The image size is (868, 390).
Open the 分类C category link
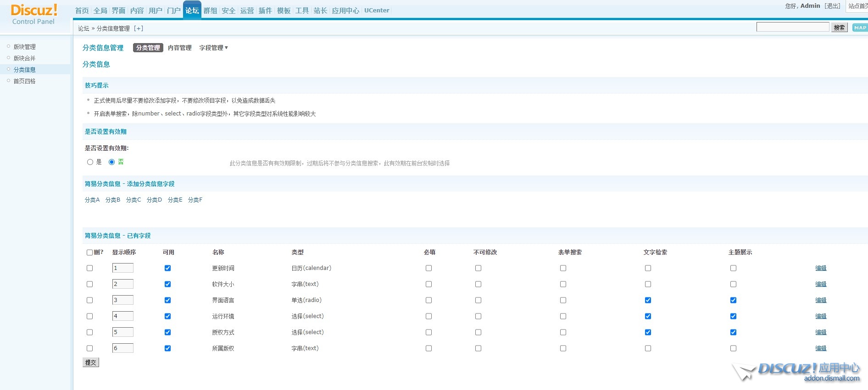tap(134, 200)
